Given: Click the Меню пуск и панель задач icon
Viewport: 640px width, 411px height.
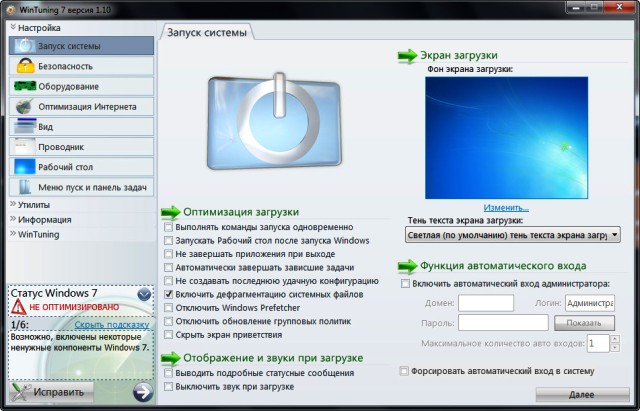Looking at the screenshot, I should click(x=25, y=187).
